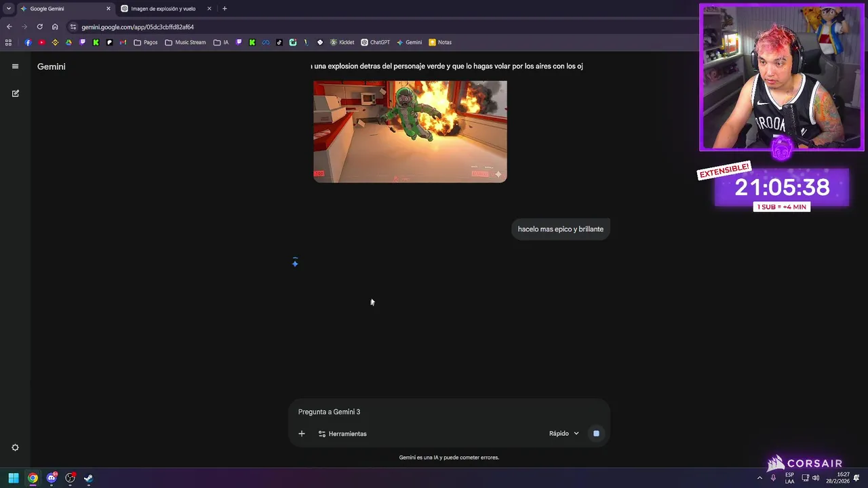868x488 pixels.
Task: Open the Binance bookmark
Action: tap(55, 42)
